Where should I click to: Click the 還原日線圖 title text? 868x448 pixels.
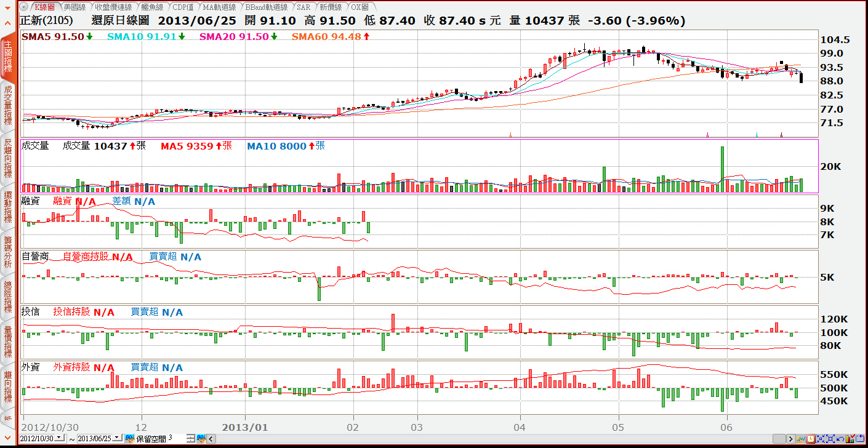pyautogui.click(x=121, y=20)
